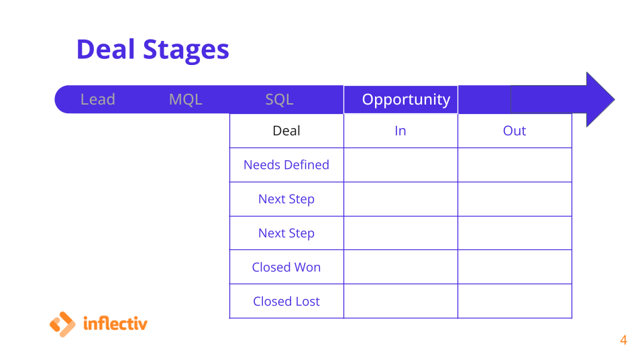This screenshot has width=644, height=362.
Task: Click the Out column header
Action: pyautogui.click(x=515, y=131)
